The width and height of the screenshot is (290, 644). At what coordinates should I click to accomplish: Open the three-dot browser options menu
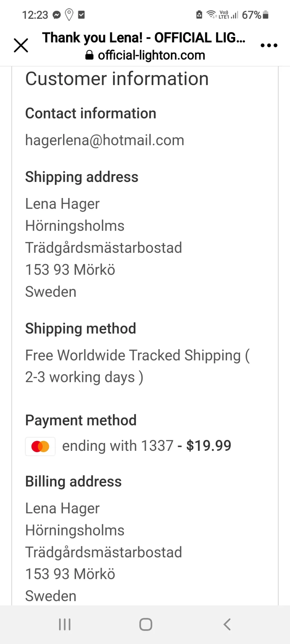269,45
